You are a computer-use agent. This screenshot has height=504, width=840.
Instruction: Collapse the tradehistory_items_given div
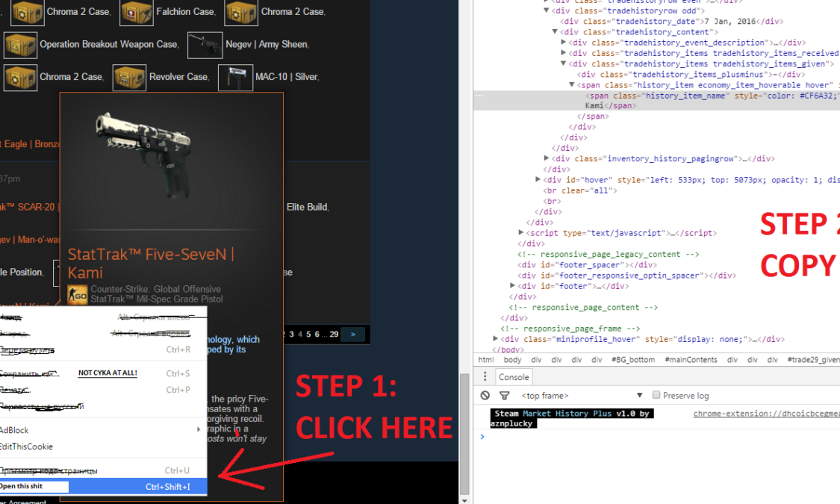(x=564, y=63)
